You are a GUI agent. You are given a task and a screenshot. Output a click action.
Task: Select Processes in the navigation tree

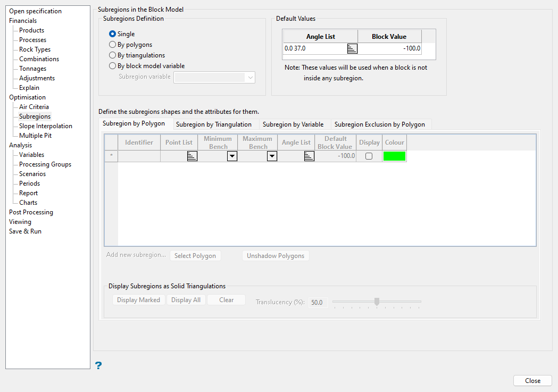coord(33,40)
